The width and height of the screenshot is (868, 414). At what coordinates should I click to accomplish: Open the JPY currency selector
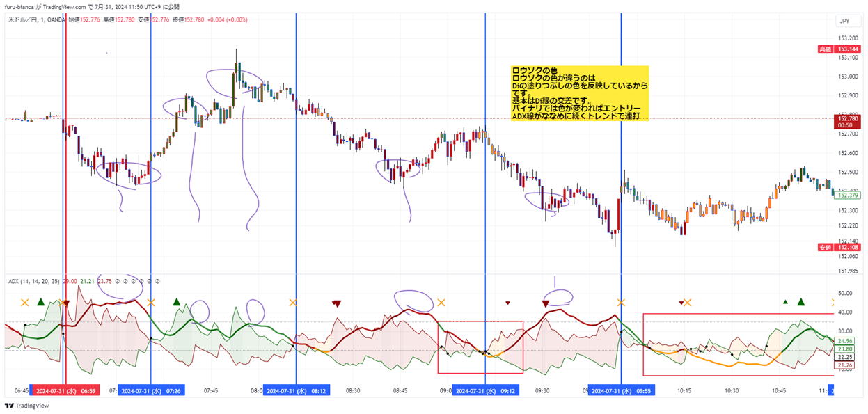coord(844,21)
